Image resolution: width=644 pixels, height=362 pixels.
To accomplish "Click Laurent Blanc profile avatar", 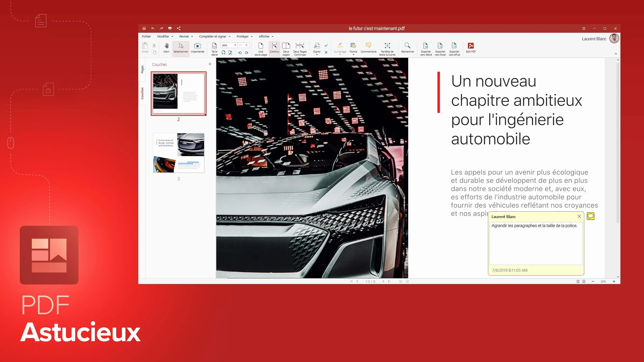I will coord(614,38).
